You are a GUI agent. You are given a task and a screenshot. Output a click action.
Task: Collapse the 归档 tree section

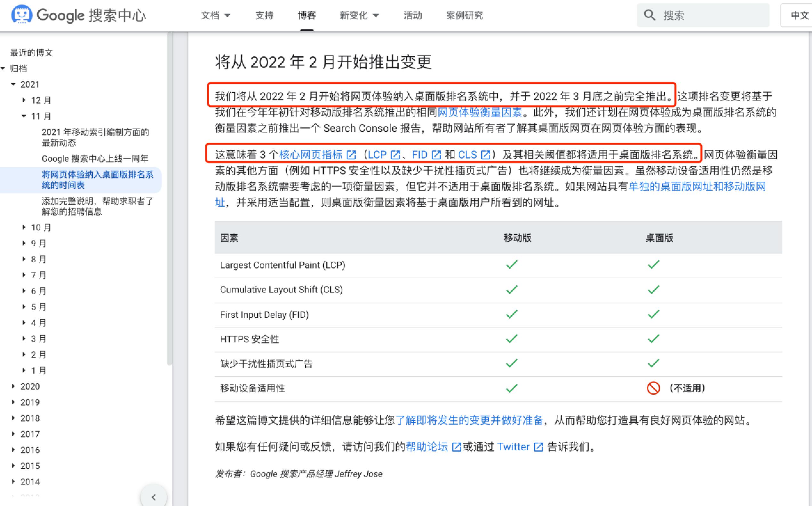coord(3,68)
